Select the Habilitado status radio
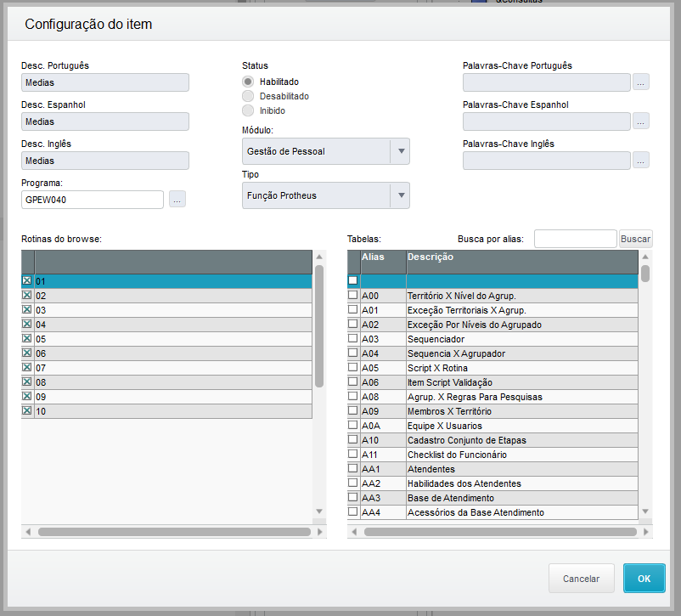681x616 pixels. [248, 82]
